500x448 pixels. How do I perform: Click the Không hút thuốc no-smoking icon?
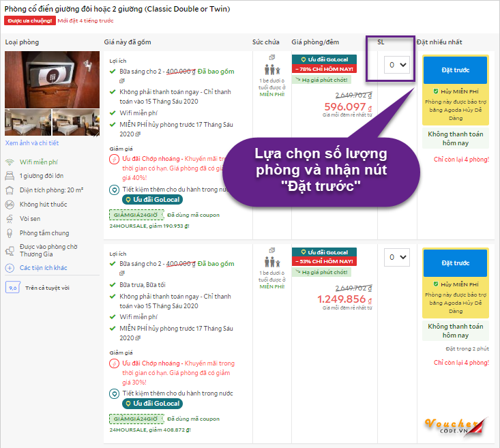tap(10, 204)
